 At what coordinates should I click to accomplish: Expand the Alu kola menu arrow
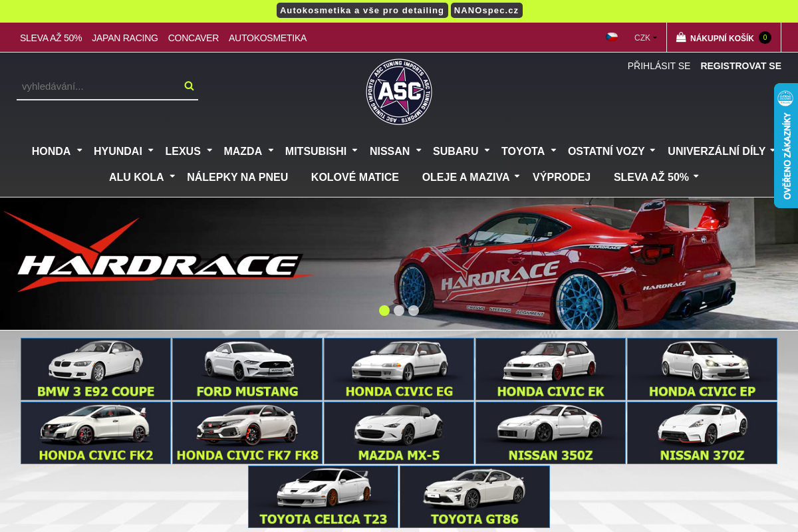click(x=172, y=176)
